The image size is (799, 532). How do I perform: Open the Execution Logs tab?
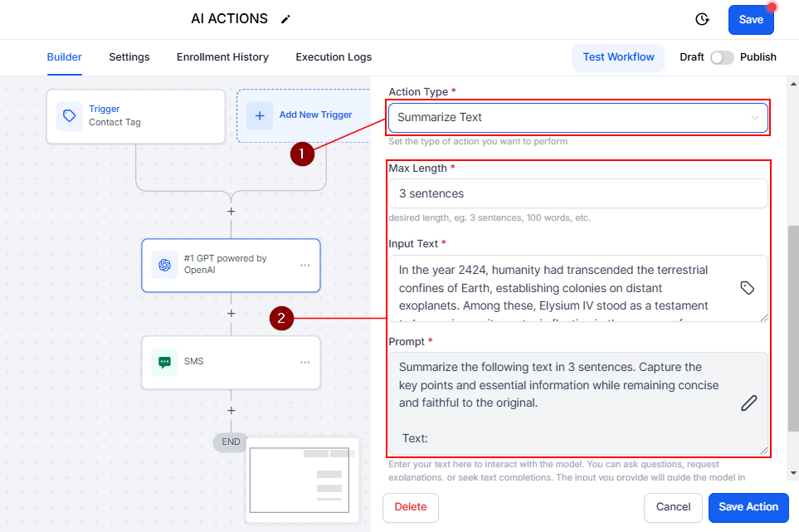[334, 57]
